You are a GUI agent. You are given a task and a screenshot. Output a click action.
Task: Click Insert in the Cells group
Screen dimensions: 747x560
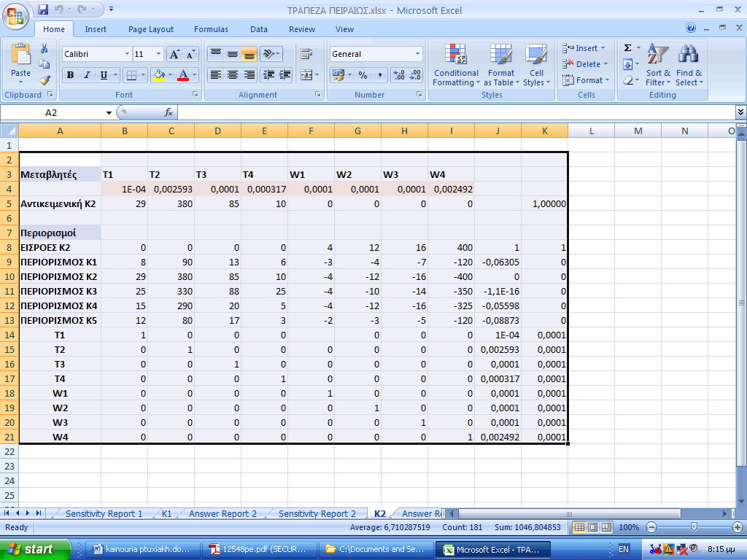click(x=584, y=48)
